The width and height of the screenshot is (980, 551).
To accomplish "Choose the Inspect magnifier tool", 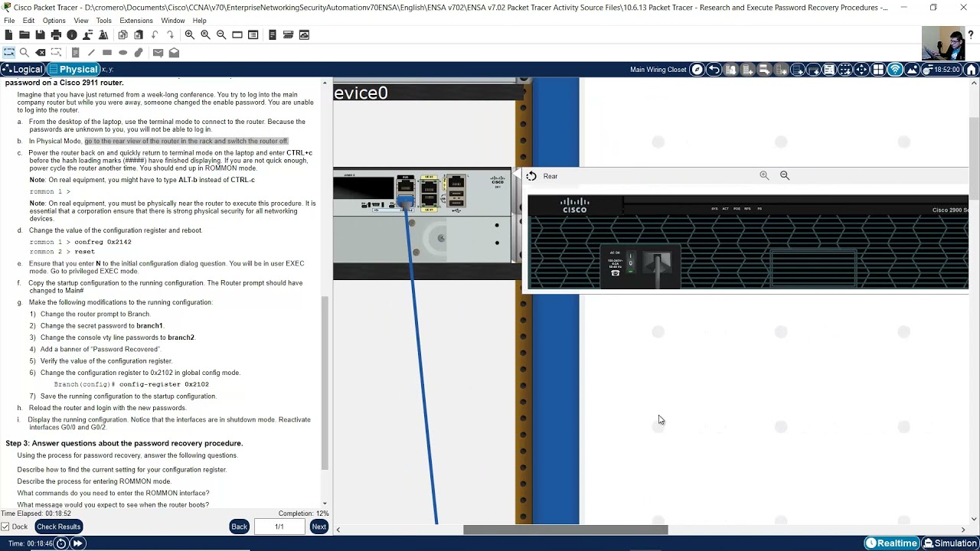I will click(24, 53).
